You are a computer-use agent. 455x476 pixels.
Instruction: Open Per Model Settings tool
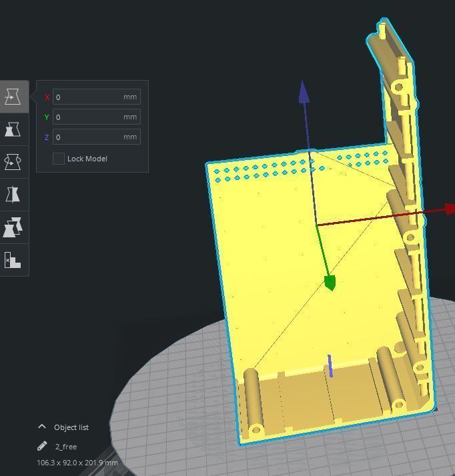point(13,227)
